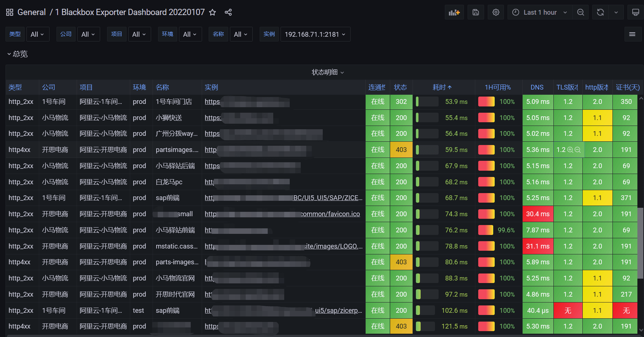Sort table by 环境 column
Screen dimensions: 644x337
[139, 87]
